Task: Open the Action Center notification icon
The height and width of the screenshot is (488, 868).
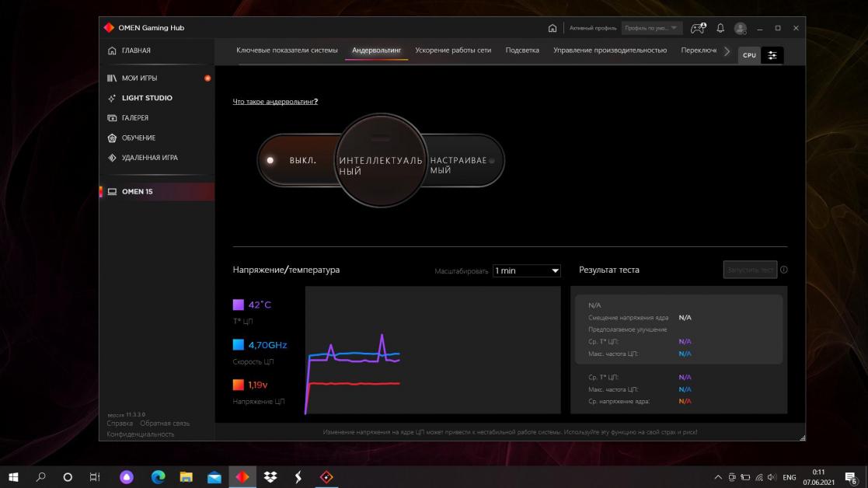Action: tap(852, 477)
